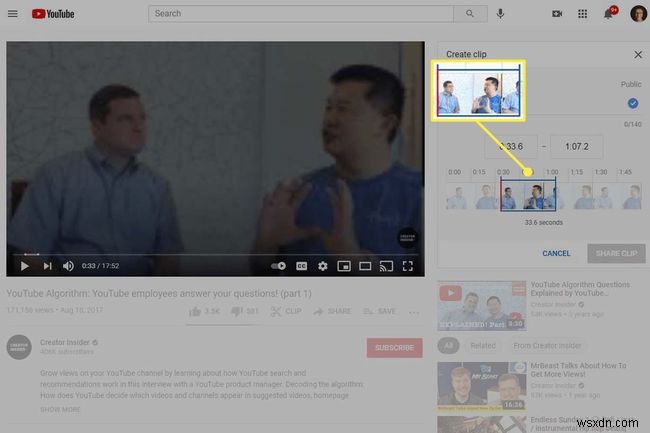The image size is (650, 433).
Task: Cancel the clip creation
Action: tap(556, 253)
